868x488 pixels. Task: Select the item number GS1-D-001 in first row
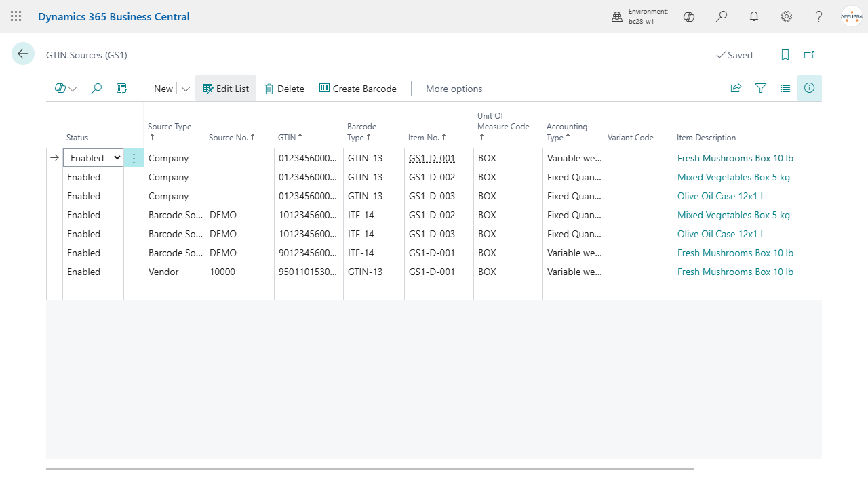[432, 158]
